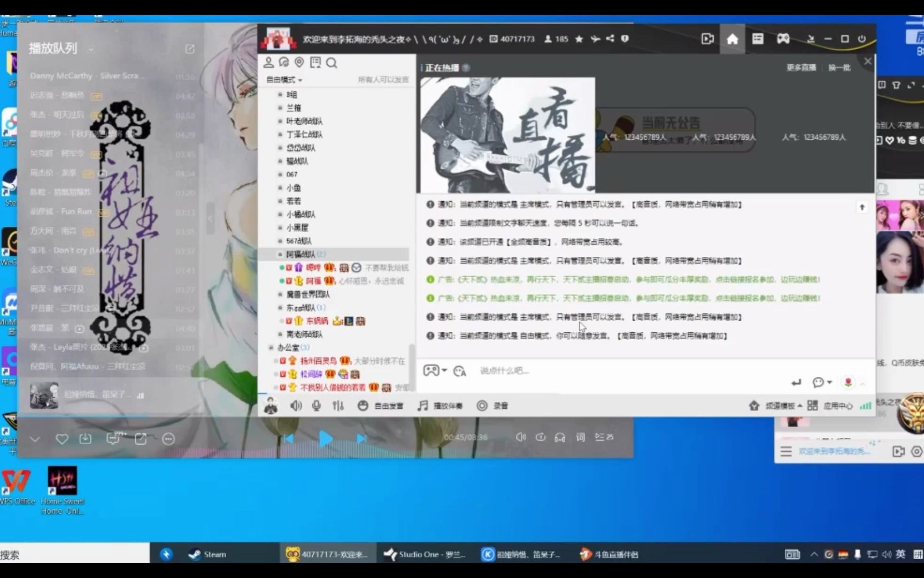Click 播放伴奏 play accompaniment button
This screenshot has height=578, width=924.
(x=440, y=406)
